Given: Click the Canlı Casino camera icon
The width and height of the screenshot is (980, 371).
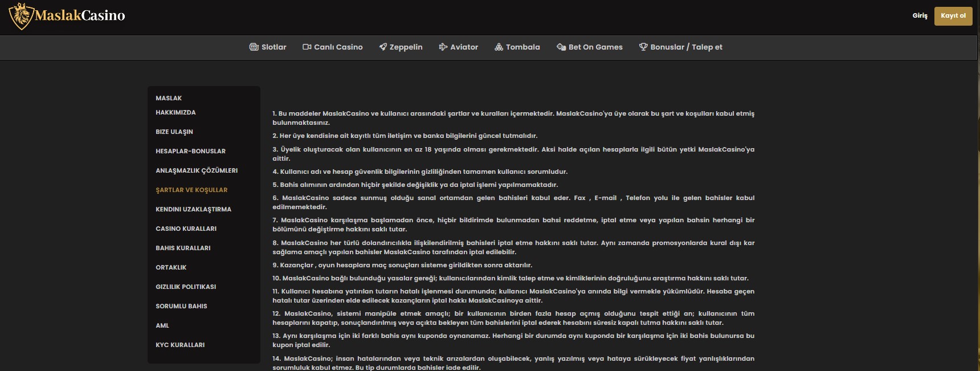Looking at the screenshot, I should pos(307,47).
